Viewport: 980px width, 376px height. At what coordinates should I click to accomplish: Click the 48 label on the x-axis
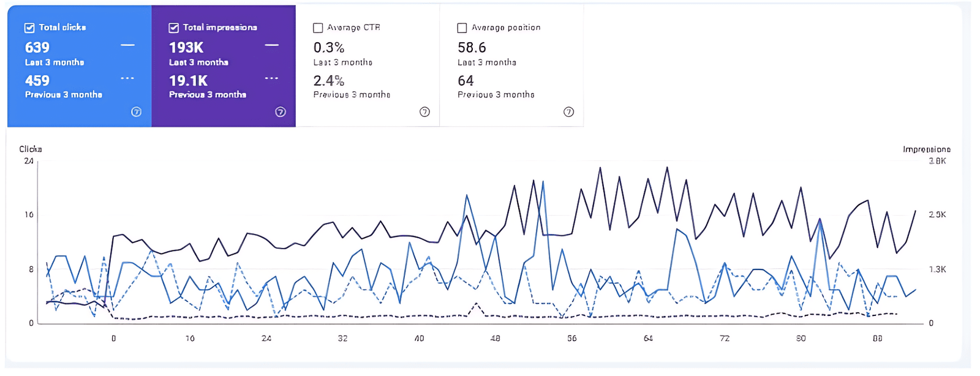click(495, 338)
